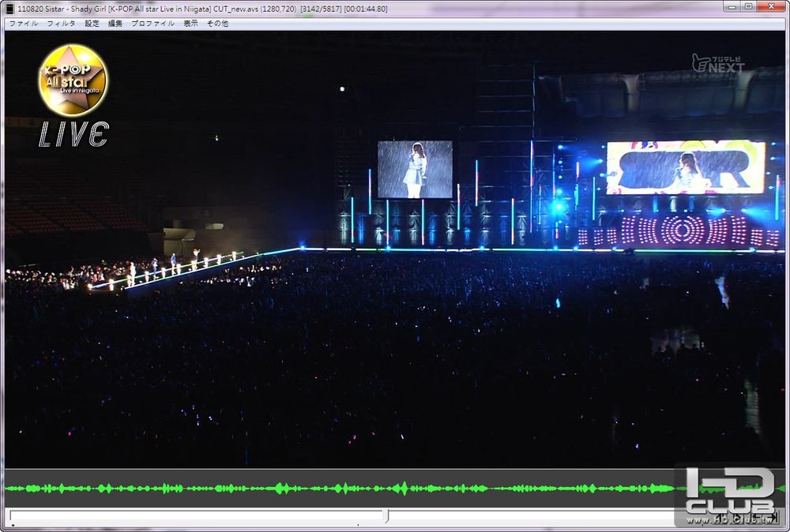790x532 pixels.
Task: Click the frame counter [3142/5817] in title
Action: pos(321,9)
